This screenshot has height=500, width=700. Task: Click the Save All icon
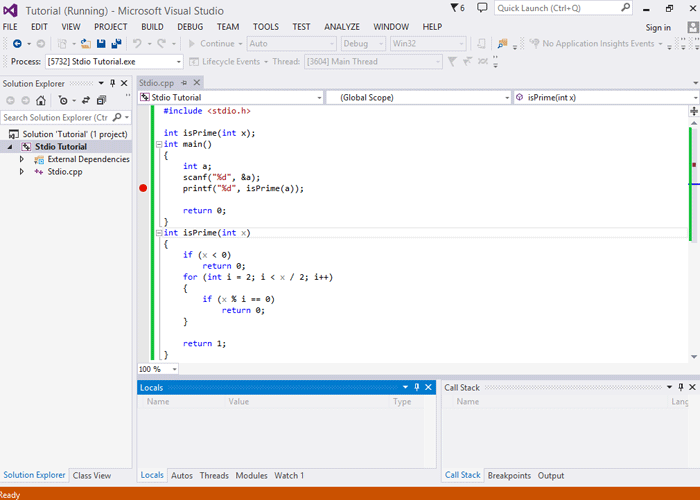[x=117, y=44]
